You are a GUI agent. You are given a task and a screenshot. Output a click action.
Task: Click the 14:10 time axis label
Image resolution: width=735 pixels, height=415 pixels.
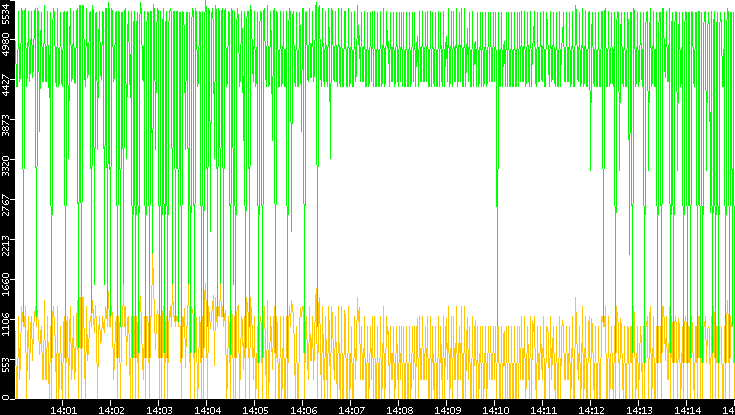[496, 408]
